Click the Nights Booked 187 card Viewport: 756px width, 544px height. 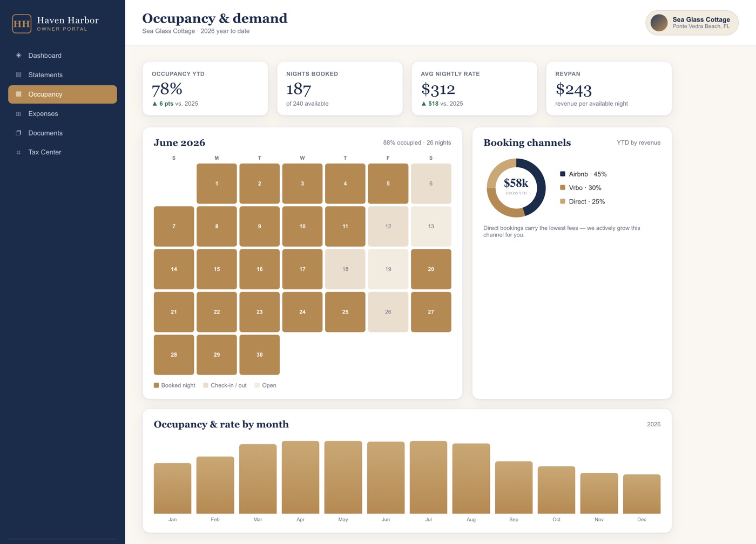[340, 89]
